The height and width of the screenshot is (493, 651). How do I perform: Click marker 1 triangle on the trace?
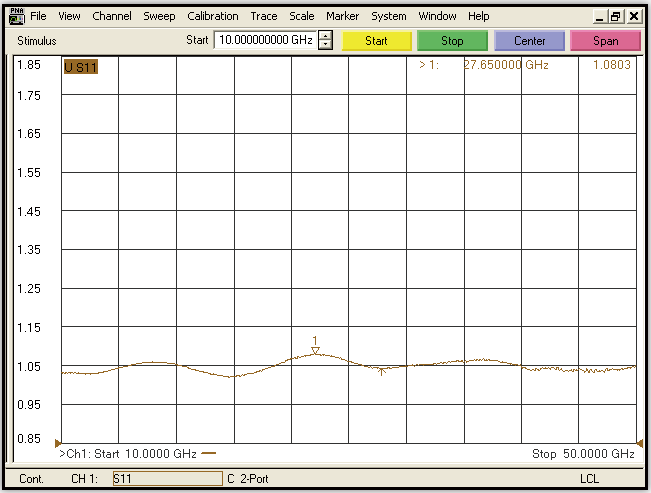315,350
